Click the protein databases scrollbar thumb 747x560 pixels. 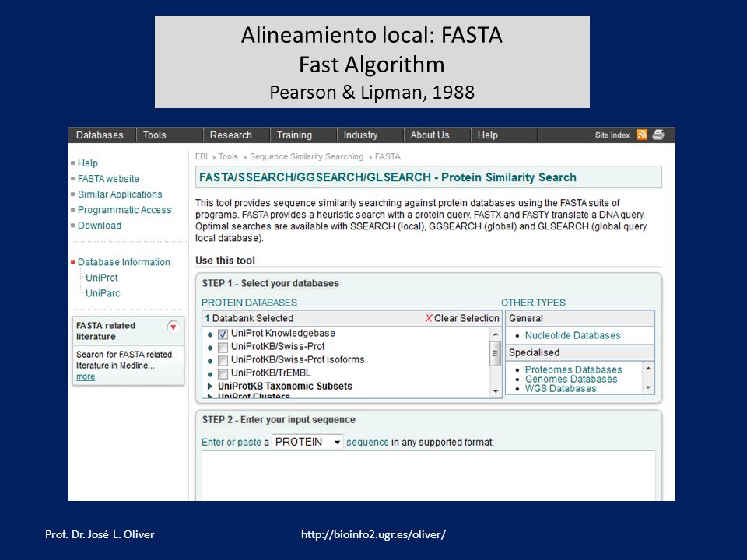click(x=496, y=353)
